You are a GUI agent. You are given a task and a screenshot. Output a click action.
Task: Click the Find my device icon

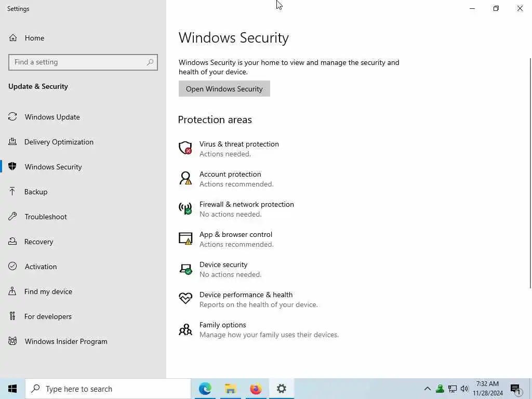12,291
